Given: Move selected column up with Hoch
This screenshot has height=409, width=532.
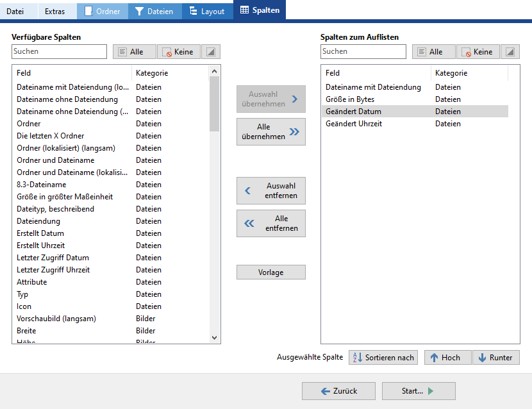Looking at the screenshot, I should [447, 358].
